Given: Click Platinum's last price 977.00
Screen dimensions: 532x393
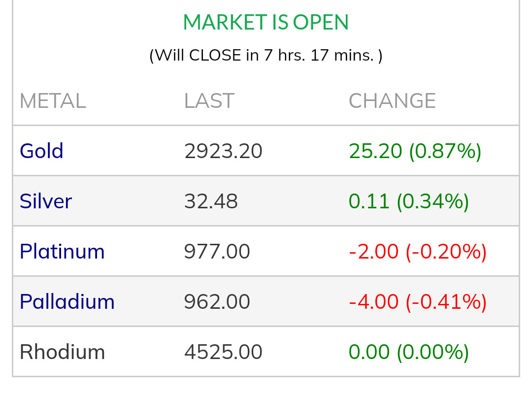Looking at the screenshot, I should [x=217, y=252].
